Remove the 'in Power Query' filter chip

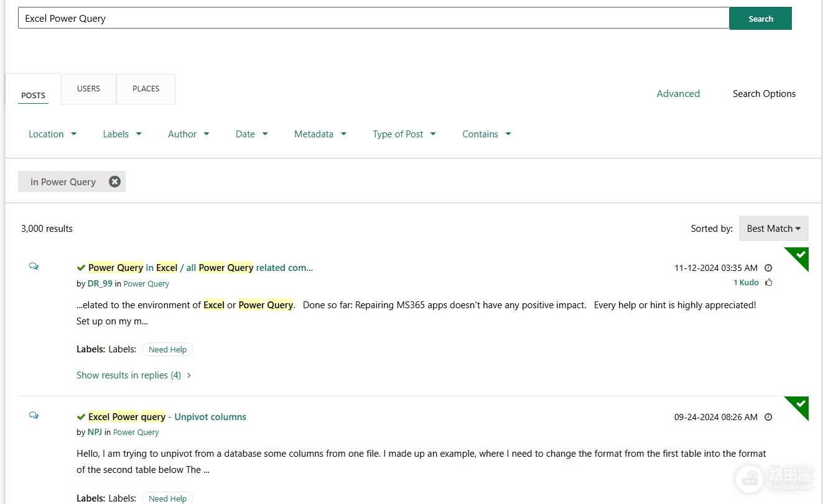tap(114, 181)
